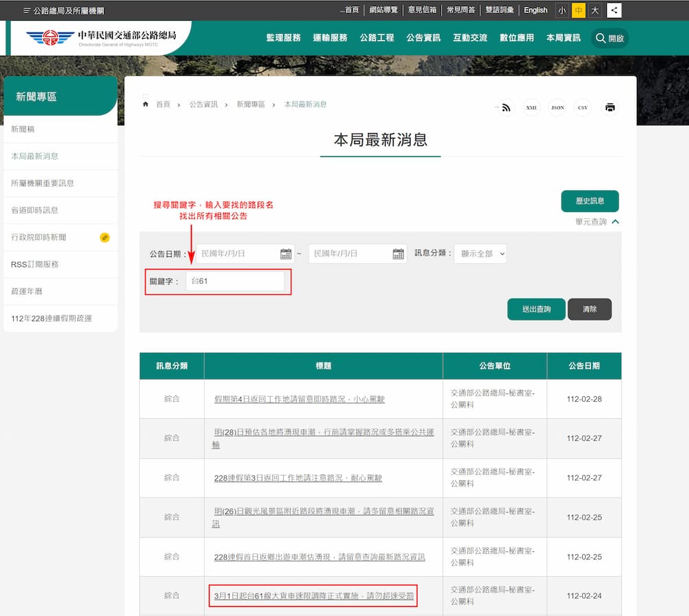689x616 pixels.
Task: Open sidebar item 省道即時訊息
Action: click(60, 210)
